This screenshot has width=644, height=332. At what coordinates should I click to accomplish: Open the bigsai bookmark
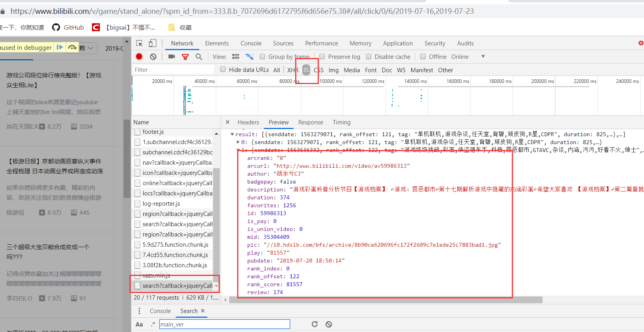point(124,27)
